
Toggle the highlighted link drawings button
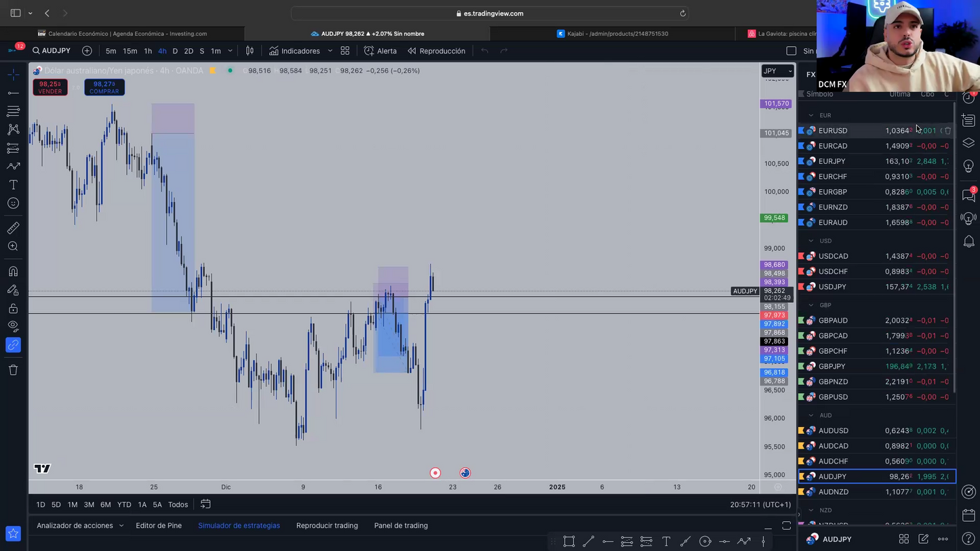point(13,345)
